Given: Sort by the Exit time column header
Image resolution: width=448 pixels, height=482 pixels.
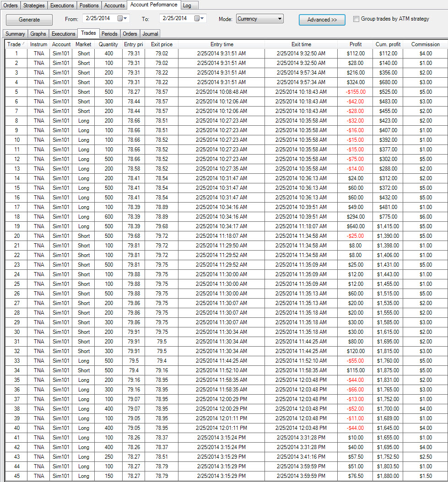Looking at the screenshot, I should click(301, 44).
